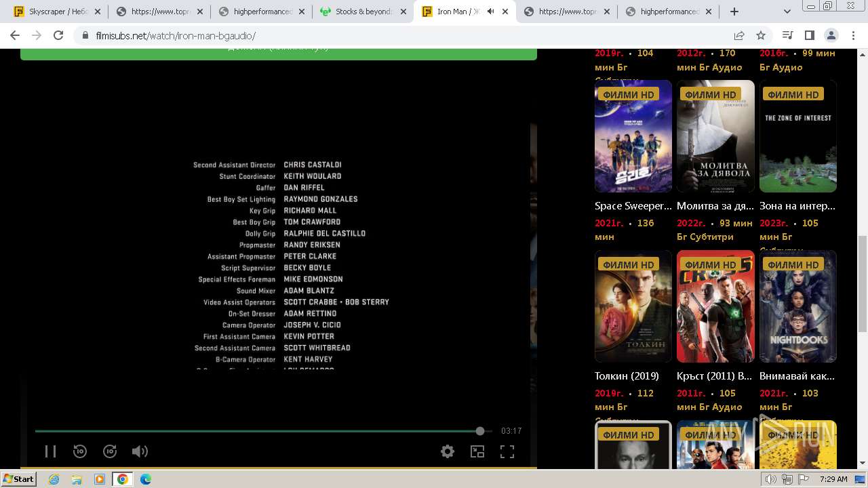Mute the Iron Man tab audio icon
The height and width of the screenshot is (488, 868).
click(x=490, y=12)
